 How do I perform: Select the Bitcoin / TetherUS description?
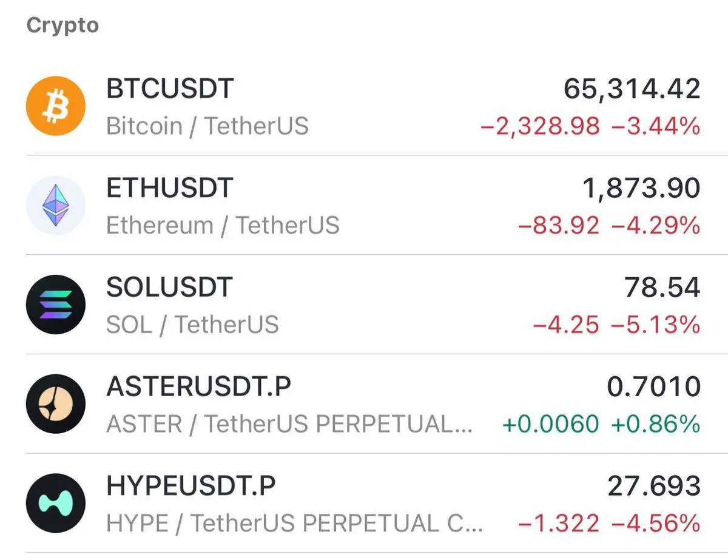click(207, 126)
